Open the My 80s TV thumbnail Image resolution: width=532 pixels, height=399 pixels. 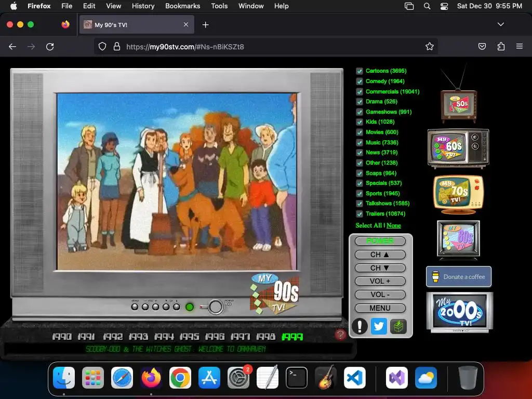click(x=458, y=240)
